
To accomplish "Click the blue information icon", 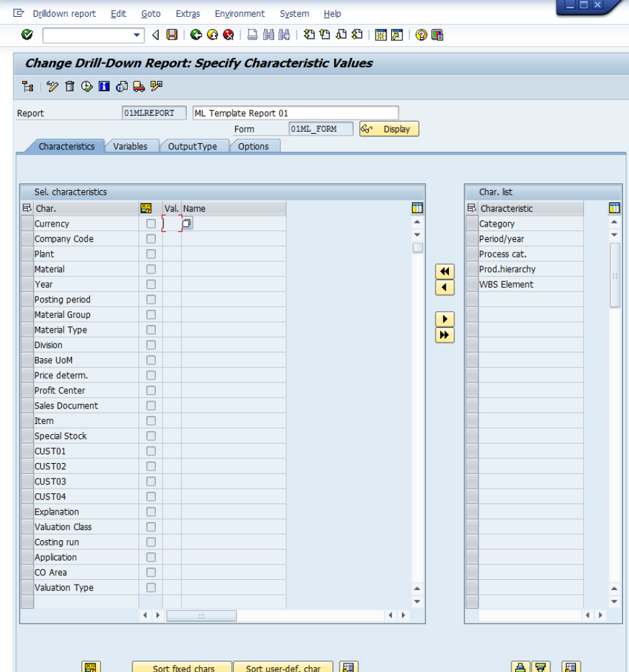I will click(104, 87).
